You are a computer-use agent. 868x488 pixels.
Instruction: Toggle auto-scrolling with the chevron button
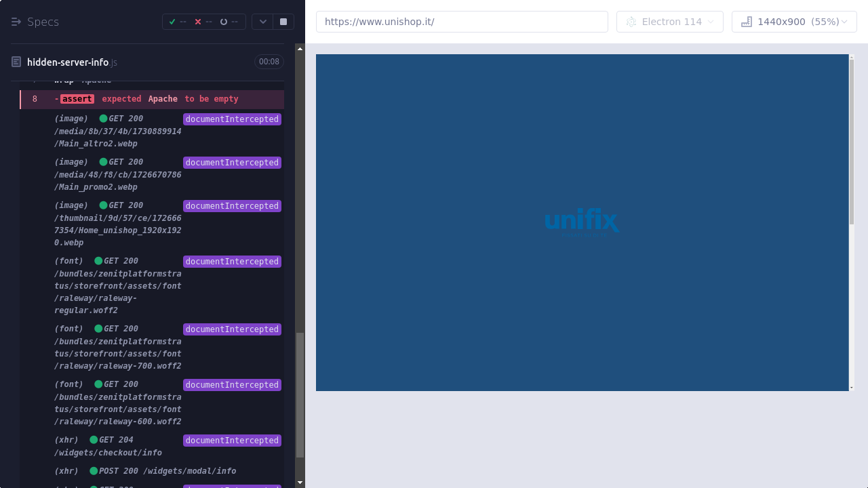click(x=263, y=22)
